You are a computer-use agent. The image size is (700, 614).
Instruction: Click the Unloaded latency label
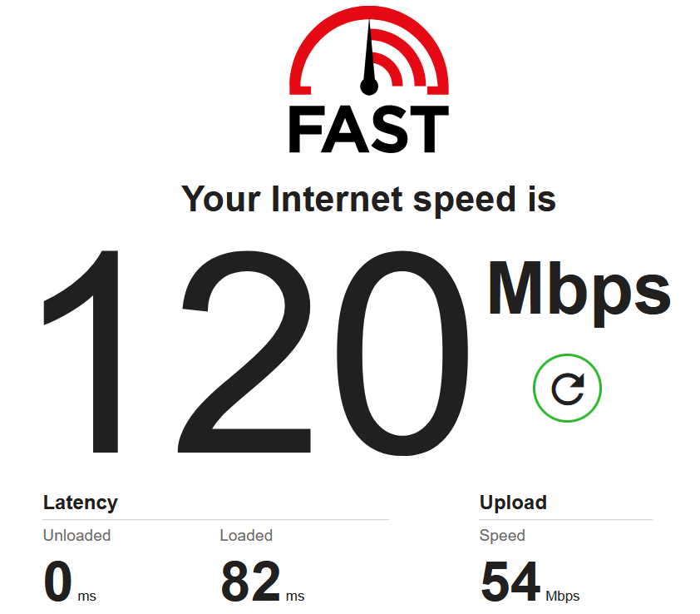tap(76, 535)
